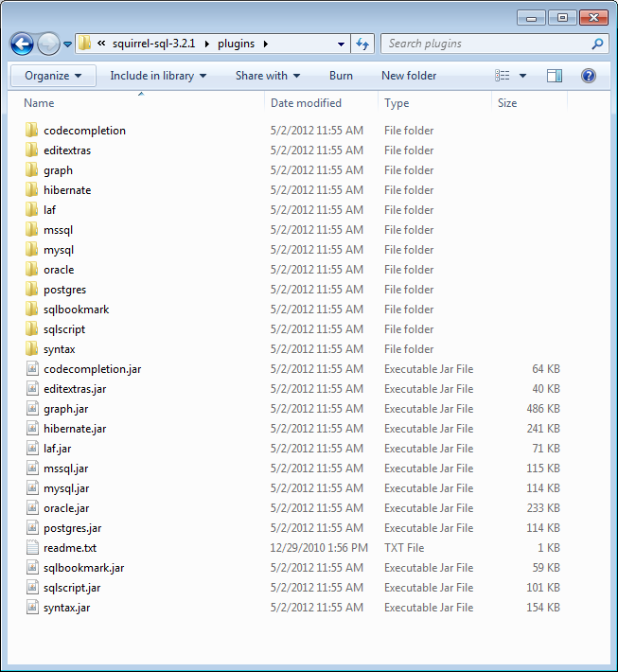Expand the arrow after plugins breadcrumb
The image size is (618, 672).
(266, 44)
